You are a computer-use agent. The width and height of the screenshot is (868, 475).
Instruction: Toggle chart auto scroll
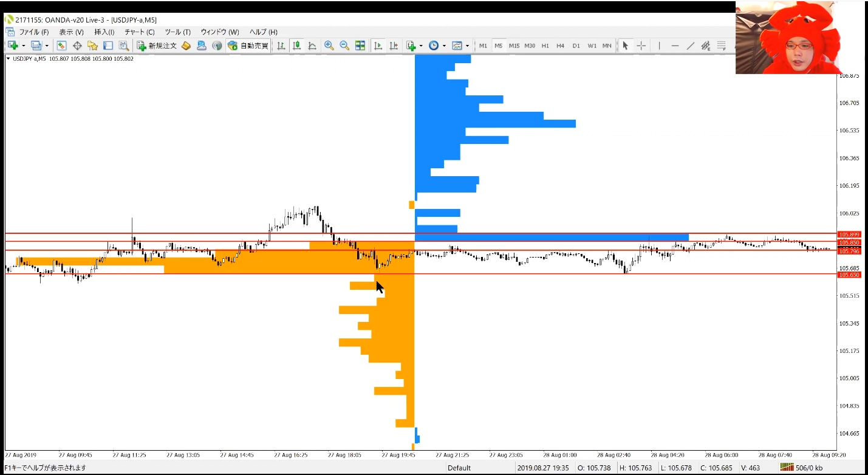[378, 46]
